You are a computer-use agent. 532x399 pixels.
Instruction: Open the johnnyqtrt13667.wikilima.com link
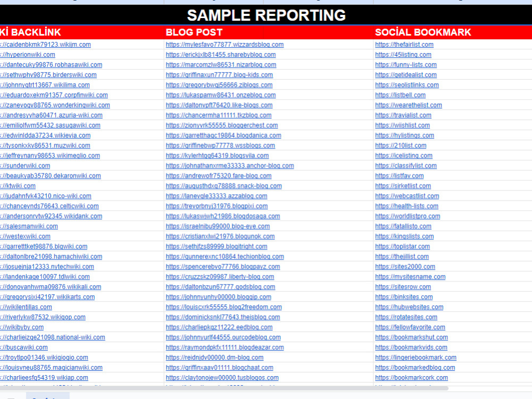45,85
